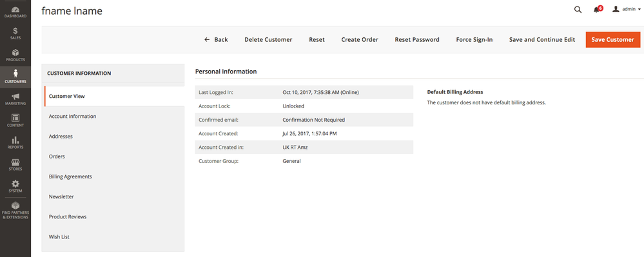Click 'Jul 26, 2017, 1:57:04 PM' value
This screenshot has height=257, width=644.
tap(310, 133)
